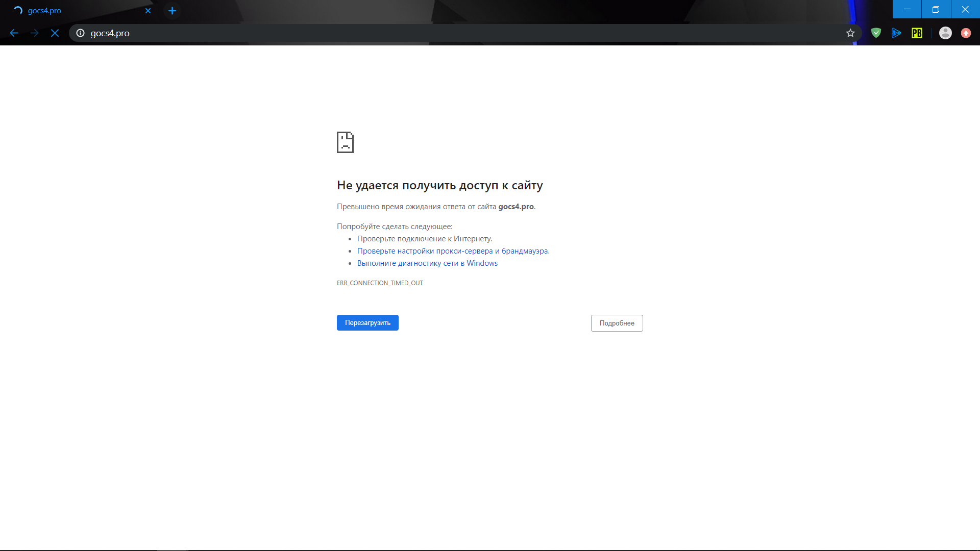
Task: Open a new tab
Action: pos(172,11)
